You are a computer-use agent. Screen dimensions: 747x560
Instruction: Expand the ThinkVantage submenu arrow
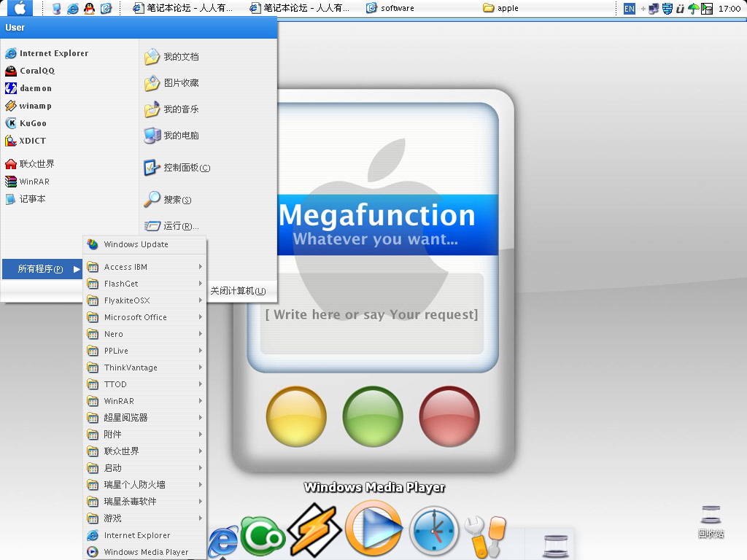point(201,367)
